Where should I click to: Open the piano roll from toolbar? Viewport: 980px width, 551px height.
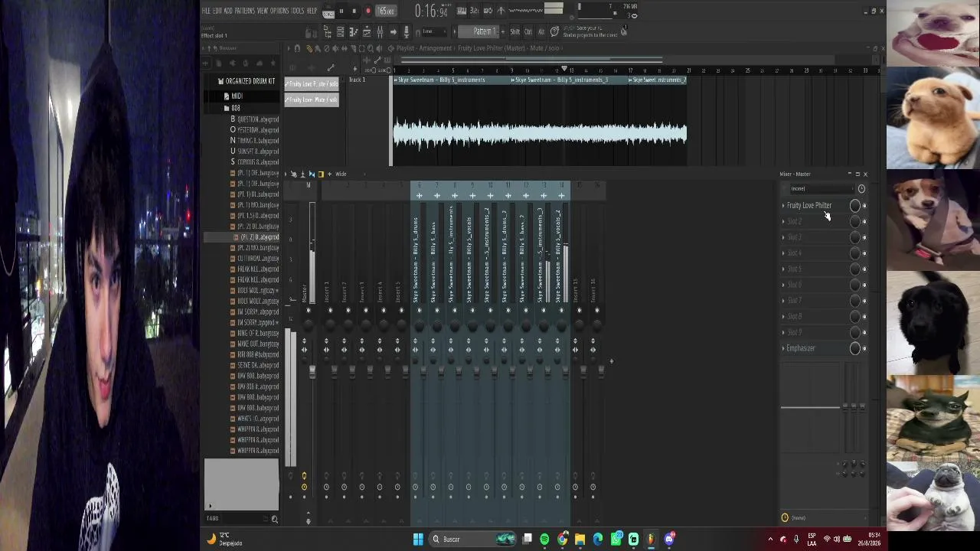click(354, 31)
